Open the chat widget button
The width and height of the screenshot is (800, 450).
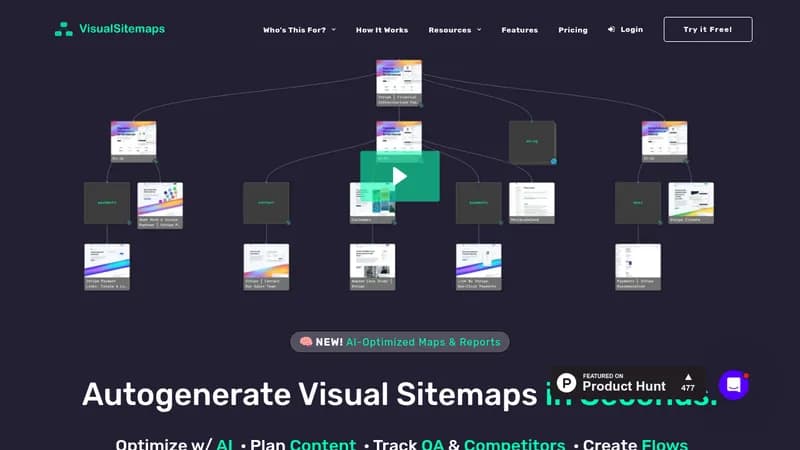tap(734, 385)
